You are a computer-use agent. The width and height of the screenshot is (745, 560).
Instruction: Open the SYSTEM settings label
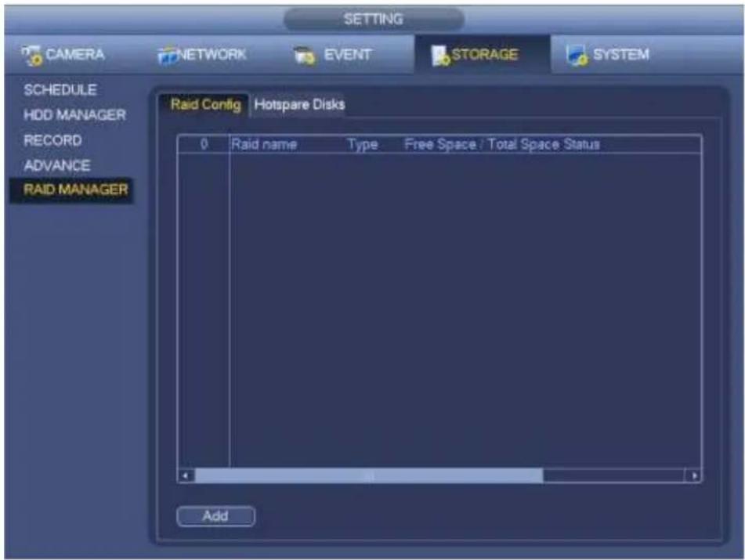click(621, 54)
